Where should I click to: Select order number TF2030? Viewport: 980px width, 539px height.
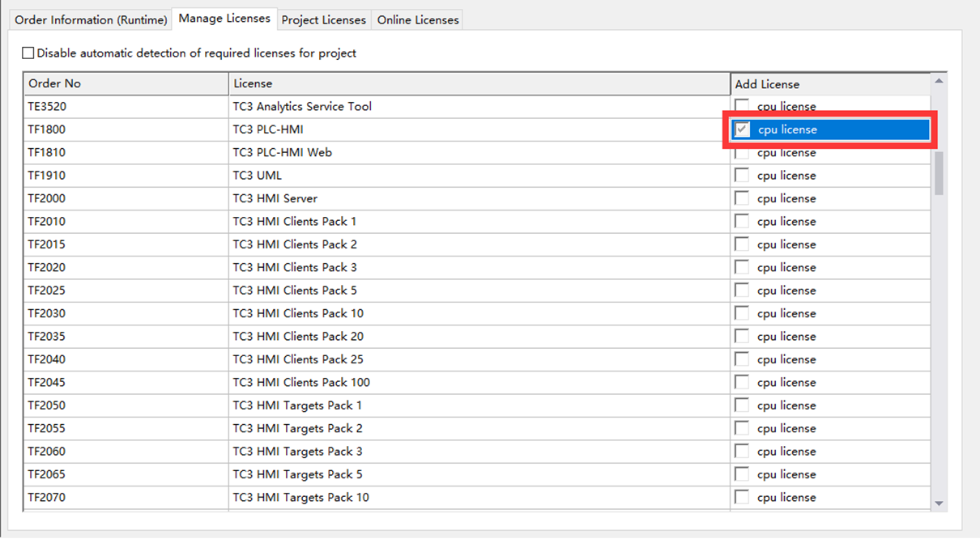click(x=46, y=313)
